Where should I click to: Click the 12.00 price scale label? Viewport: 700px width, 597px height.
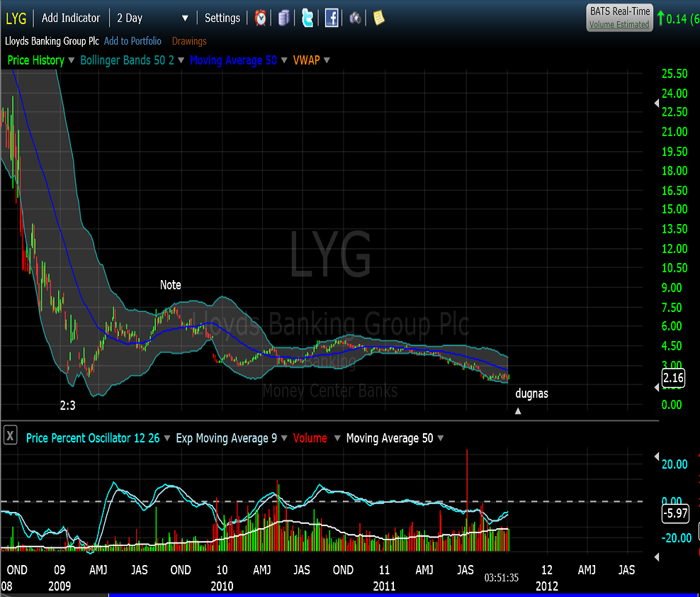(674, 248)
